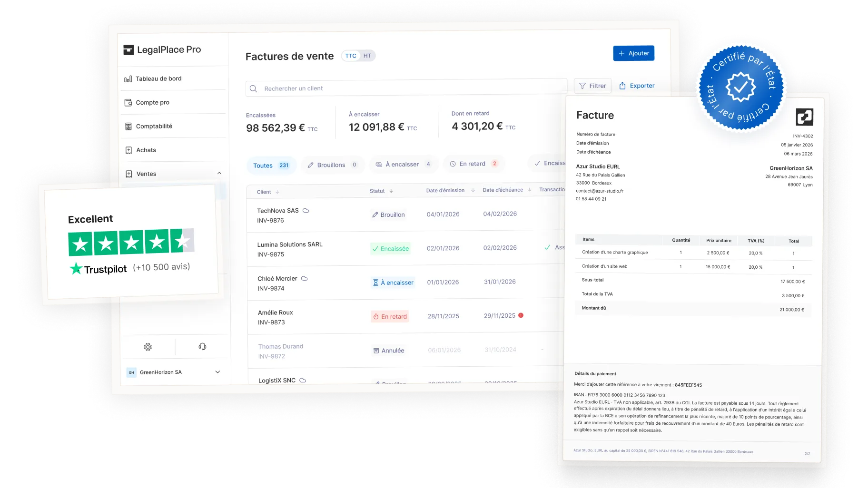Open the Thomas Durand invoice row
This screenshot has height=488, width=868.
click(405, 351)
